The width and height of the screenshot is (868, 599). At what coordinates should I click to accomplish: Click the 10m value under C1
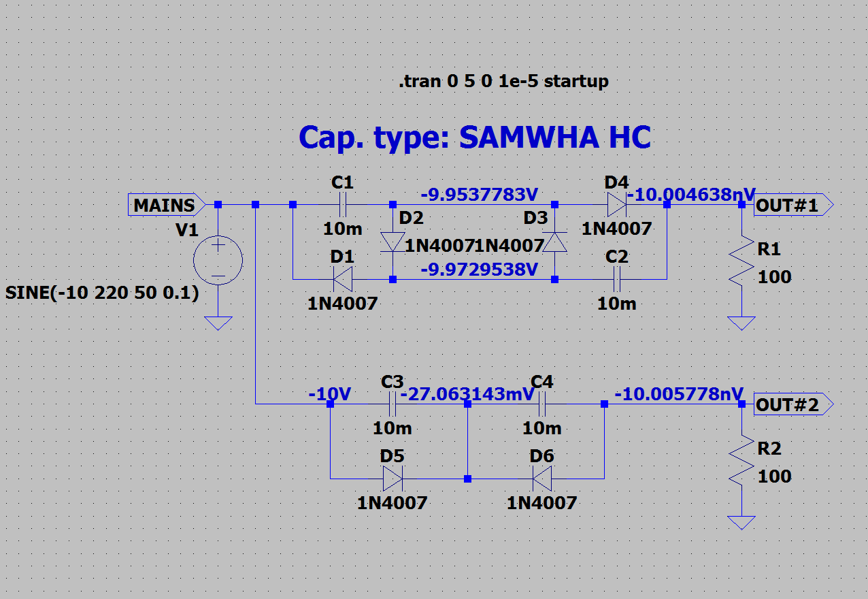(x=343, y=228)
